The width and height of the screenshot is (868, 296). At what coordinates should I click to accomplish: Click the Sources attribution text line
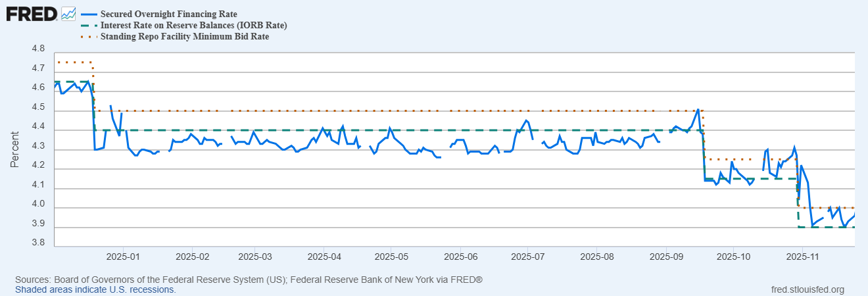(249, 280)
